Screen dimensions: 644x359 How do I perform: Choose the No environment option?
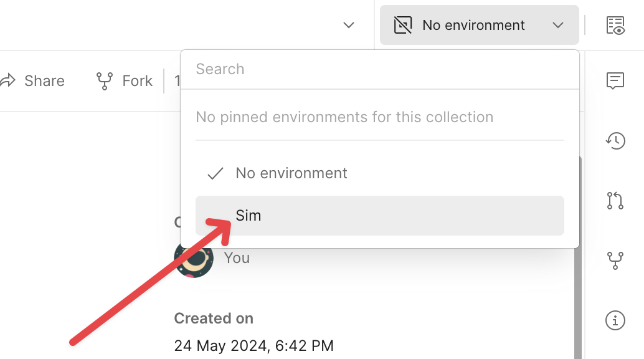point(291,173)
